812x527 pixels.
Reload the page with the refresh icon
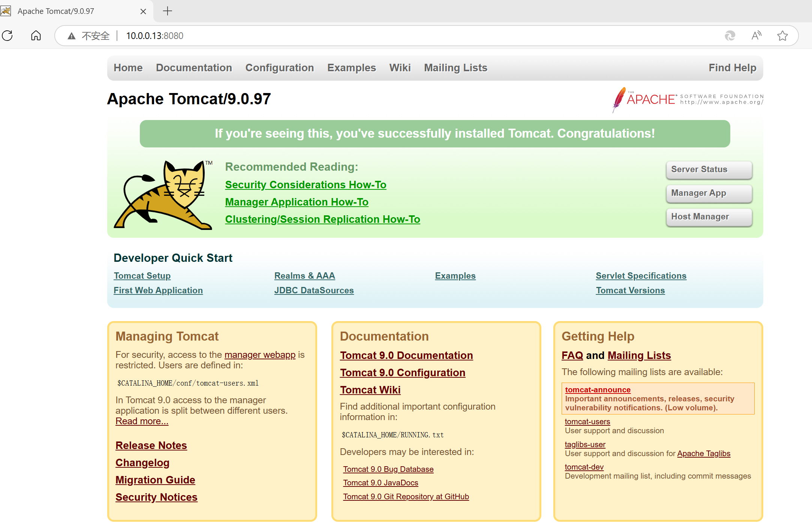pos(7,36)
